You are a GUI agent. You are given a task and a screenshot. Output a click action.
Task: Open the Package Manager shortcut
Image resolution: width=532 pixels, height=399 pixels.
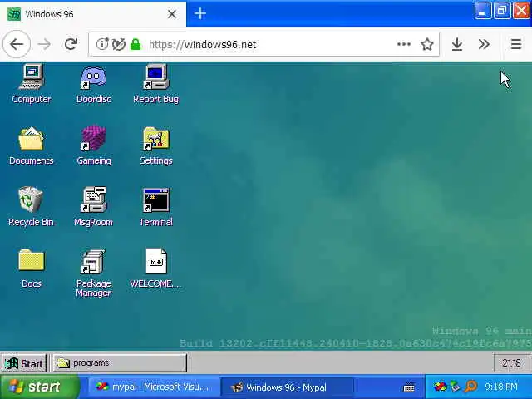(x=94, y=273)
